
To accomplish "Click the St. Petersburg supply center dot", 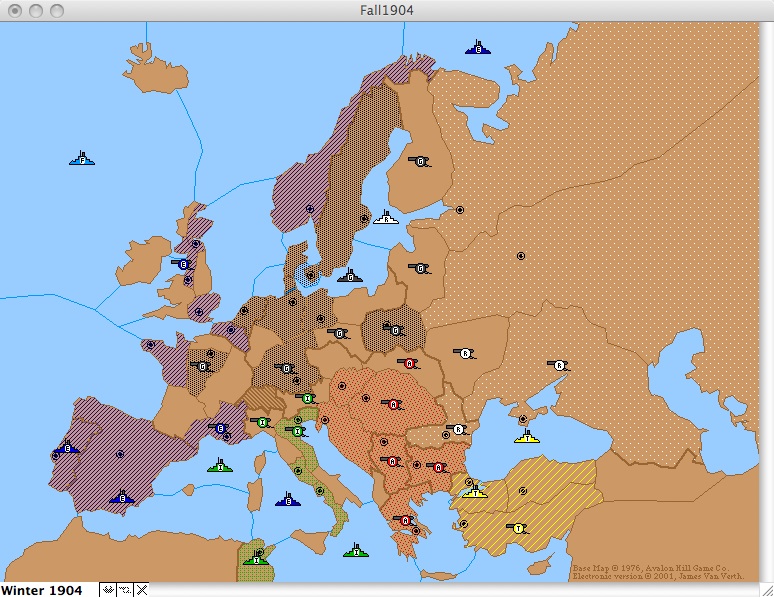I will 460,210.
